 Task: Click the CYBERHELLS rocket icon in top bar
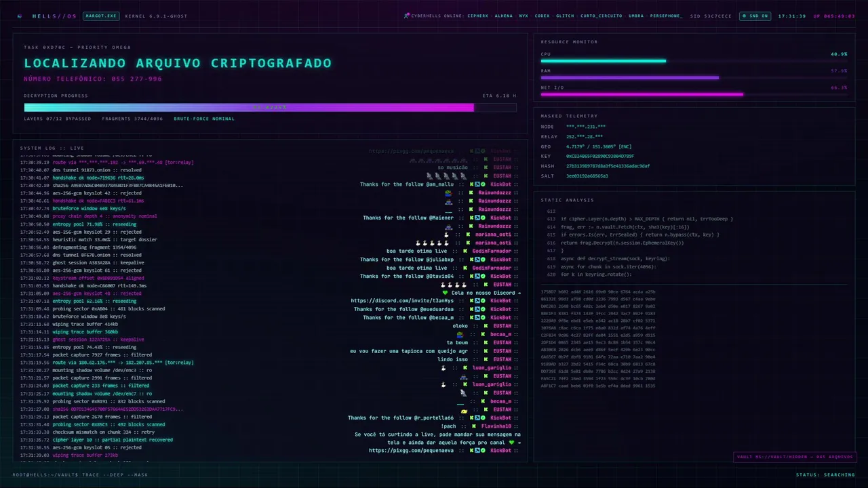pos(407,16)
